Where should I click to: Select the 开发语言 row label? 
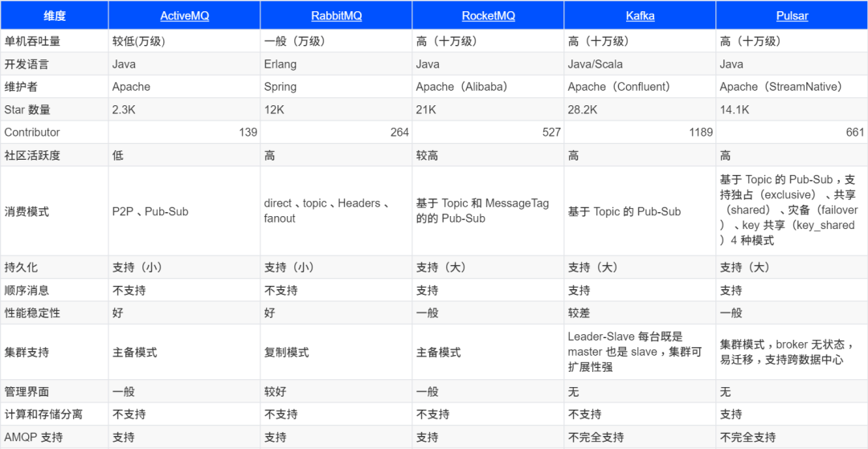pos(27,64)
